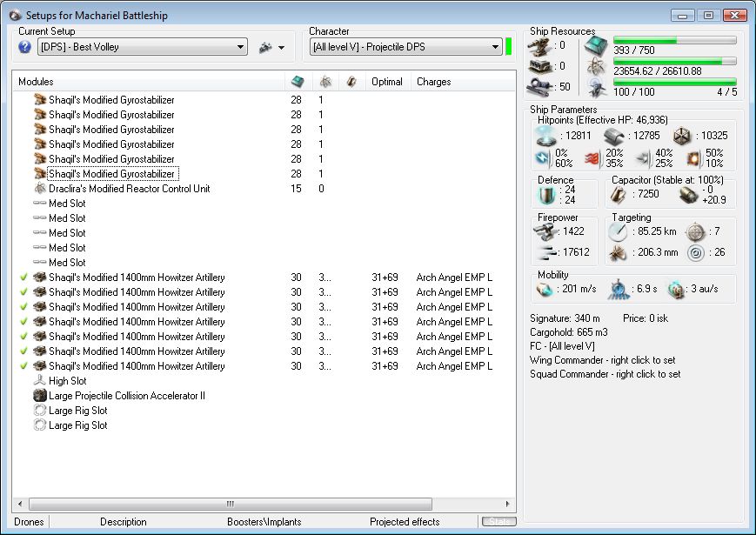756x535 pixels.
Task: Click the volley damage icon
Action: click(546, 252)
